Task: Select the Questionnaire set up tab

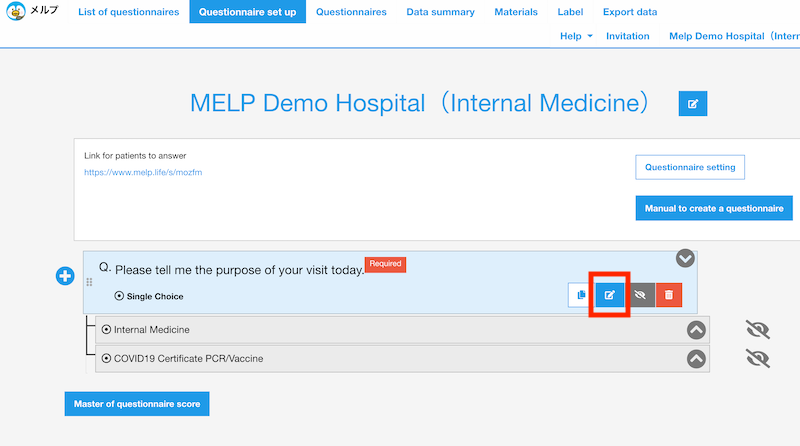Action: [247, 12]
